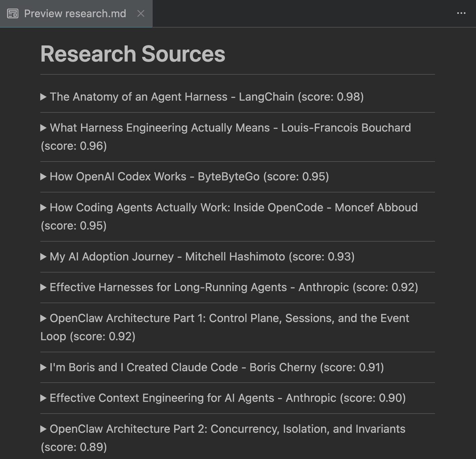Expand the LangChain Agent Harness source
The width and height of the screenshot is (476, 459).
[43, 97]
